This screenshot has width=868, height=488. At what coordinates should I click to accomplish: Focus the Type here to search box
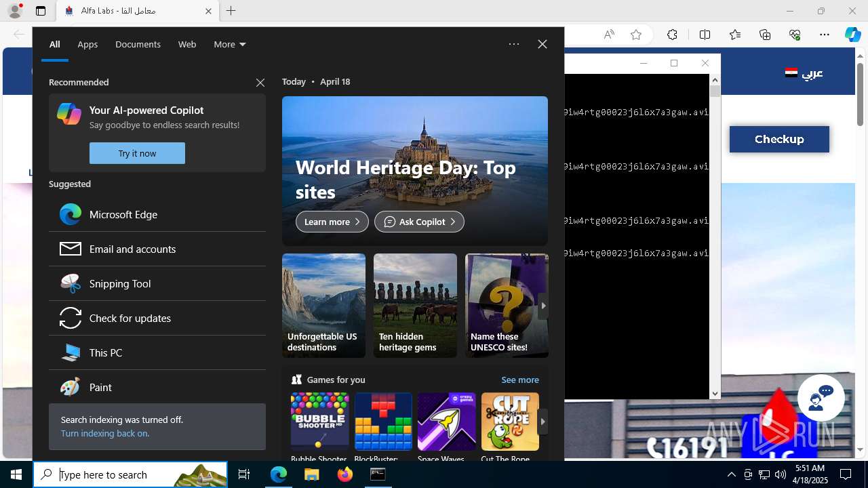(x=130, y=474)
